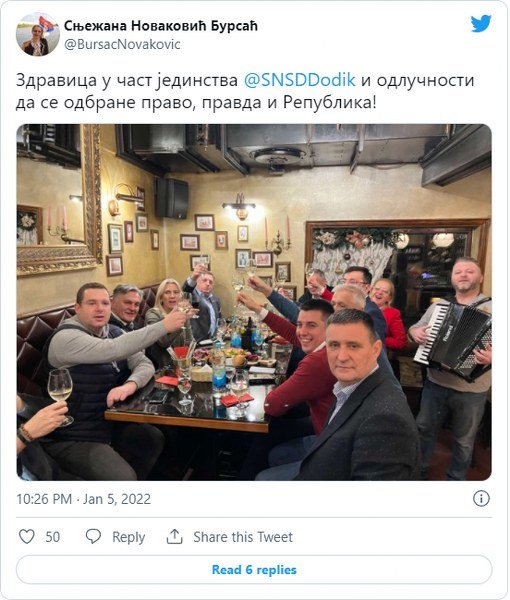The width and height of the screenshot is (510, 600).
Task: Open Сњежана Новаковић Бурсаћ display name
Action: click(x=161, y=26)
